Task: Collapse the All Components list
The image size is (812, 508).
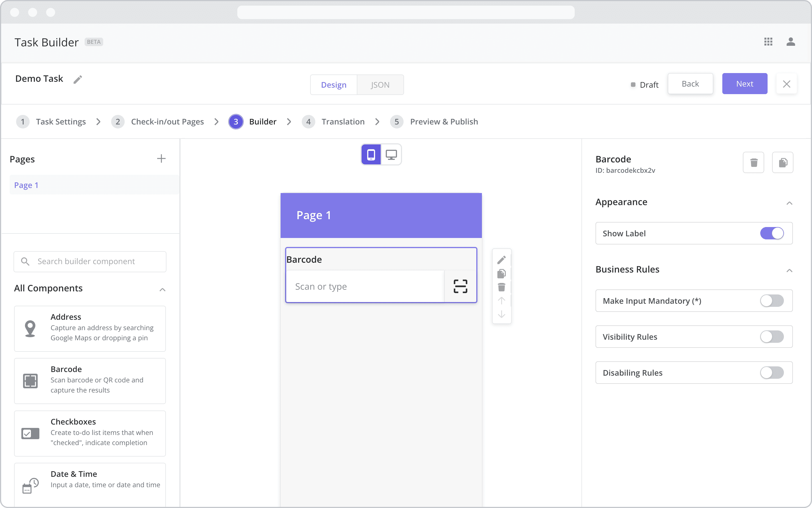Action: 163,289
